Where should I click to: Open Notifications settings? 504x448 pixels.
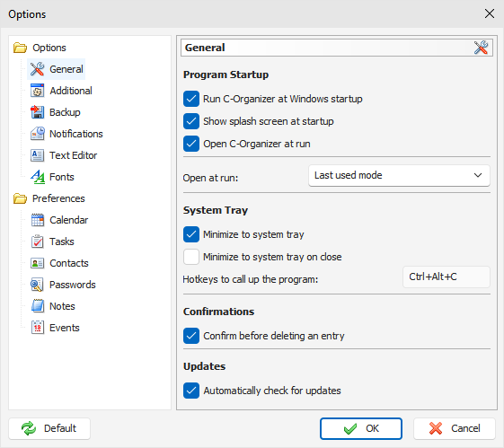(75, 134)
